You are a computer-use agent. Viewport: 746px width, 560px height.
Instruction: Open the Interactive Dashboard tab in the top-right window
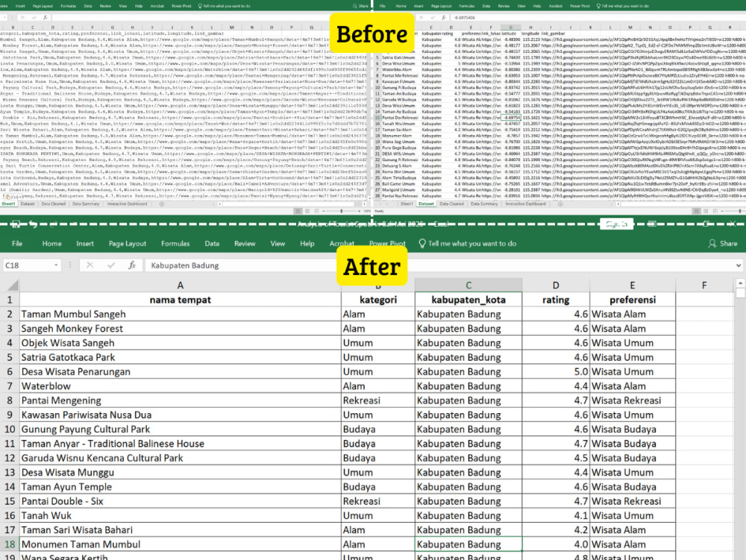point(526,204)
